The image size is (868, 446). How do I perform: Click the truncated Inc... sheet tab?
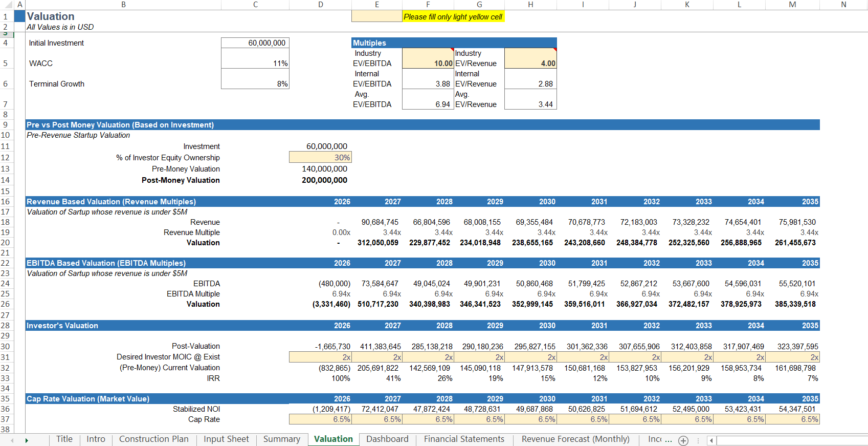(x=659, y=439)
